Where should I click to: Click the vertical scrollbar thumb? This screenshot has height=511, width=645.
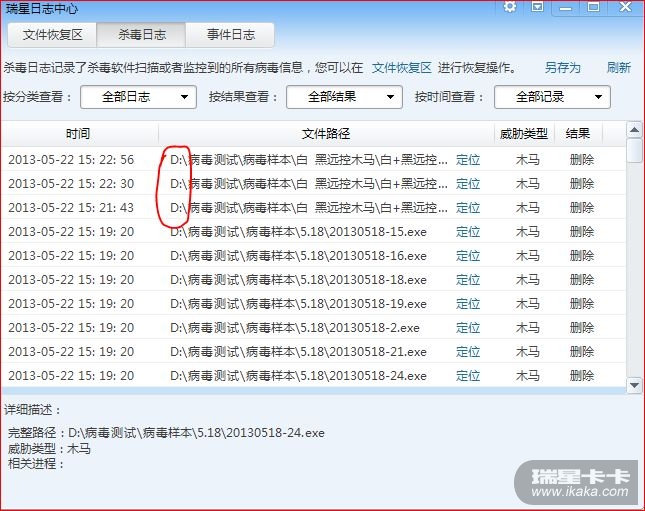click(x=634, y=151)
